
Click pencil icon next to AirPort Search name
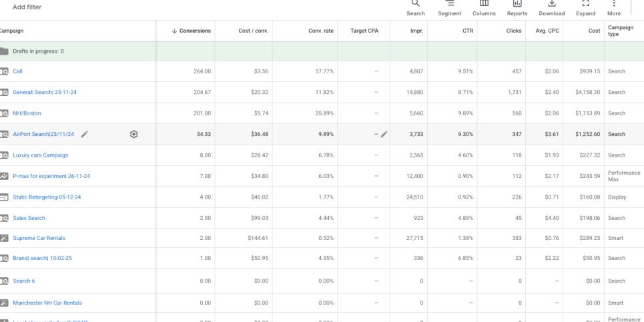coord(84,134)
